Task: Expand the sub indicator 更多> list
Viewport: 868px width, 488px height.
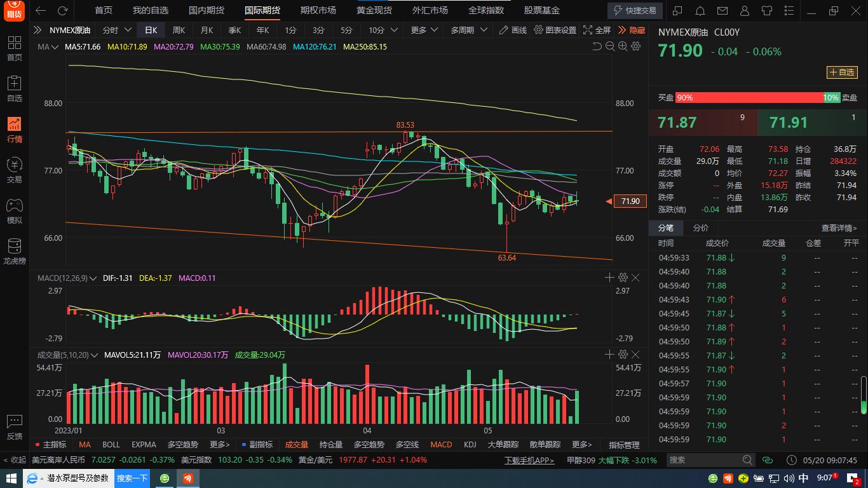Action: (x=581, y=445)
